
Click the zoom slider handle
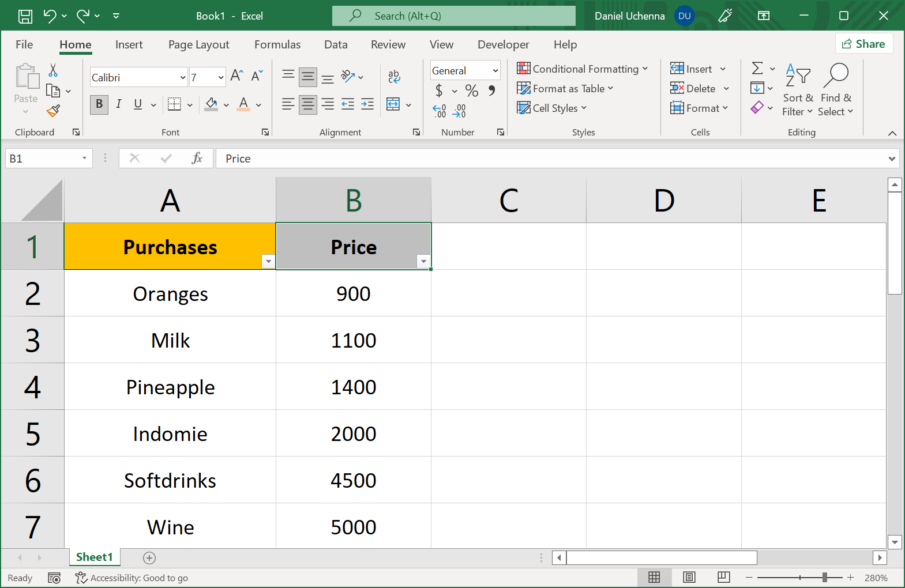(825, 578)
